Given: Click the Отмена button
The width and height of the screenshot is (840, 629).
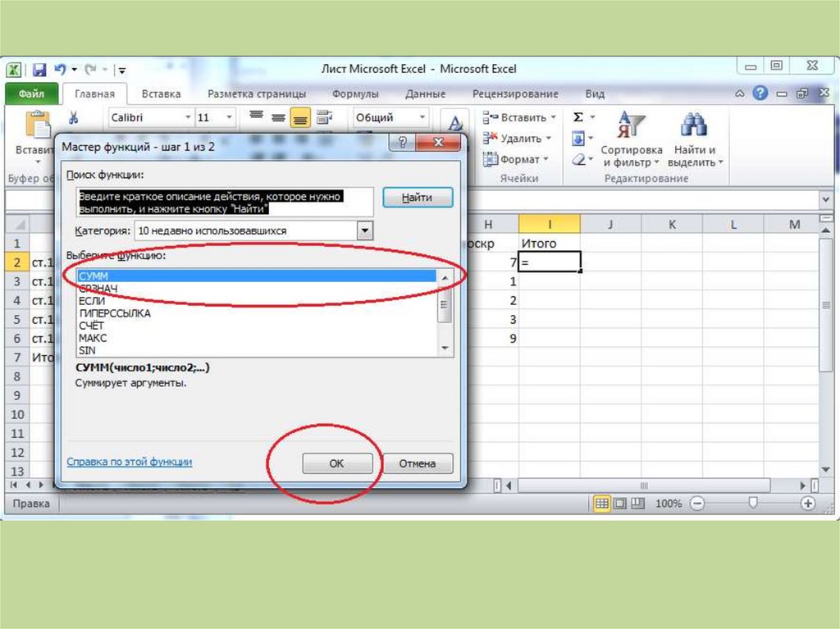Looking at the screenshot, I should coord(418,463).
